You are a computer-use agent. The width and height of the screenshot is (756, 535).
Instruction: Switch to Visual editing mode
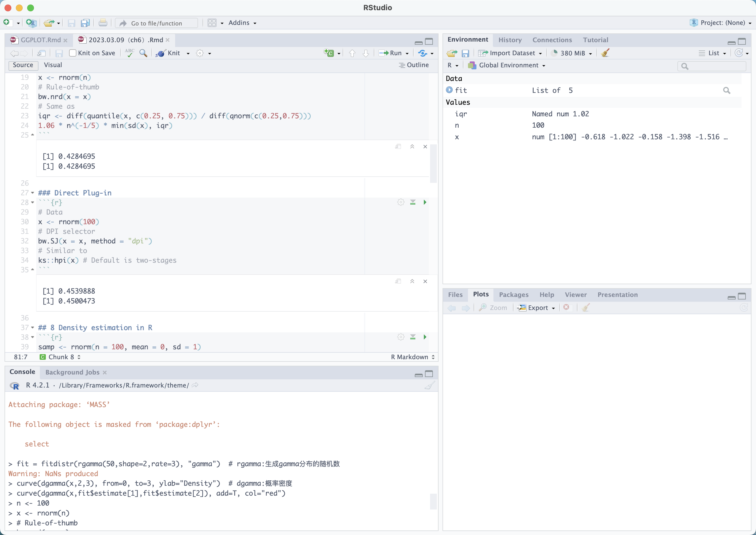pos(53,65)
